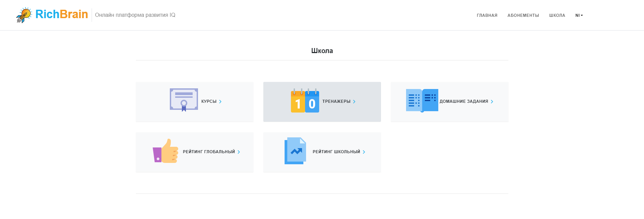Open the КУРСЫ link
The width and height of the screenshot is (644, 219).
tap(209, 101)
